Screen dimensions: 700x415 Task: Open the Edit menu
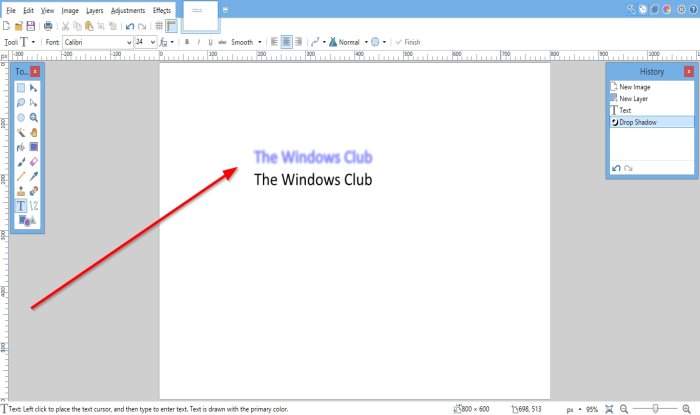click(29, 10)
